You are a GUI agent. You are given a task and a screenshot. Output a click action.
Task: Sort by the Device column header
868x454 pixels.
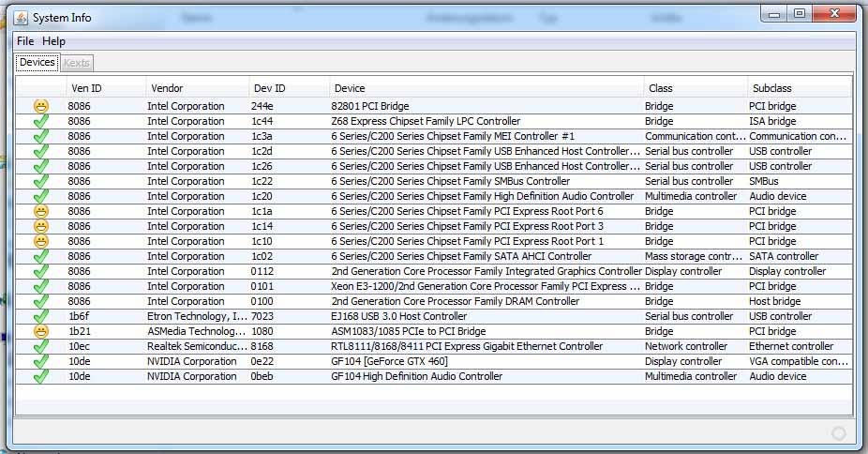486,88
